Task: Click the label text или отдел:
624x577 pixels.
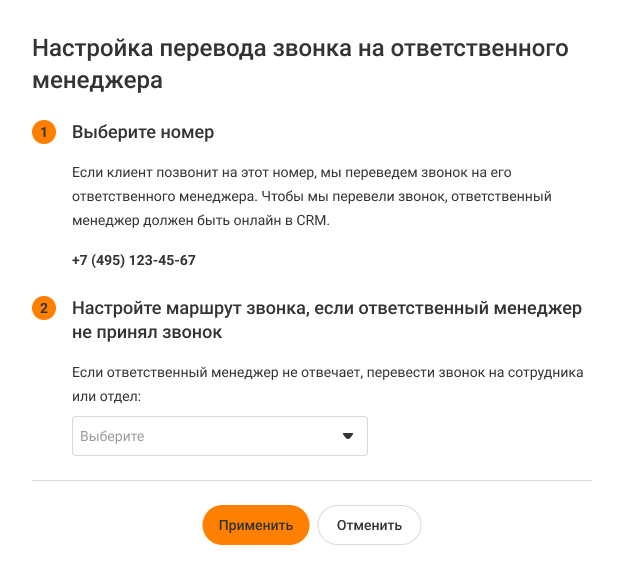Action: click(107, 397)
